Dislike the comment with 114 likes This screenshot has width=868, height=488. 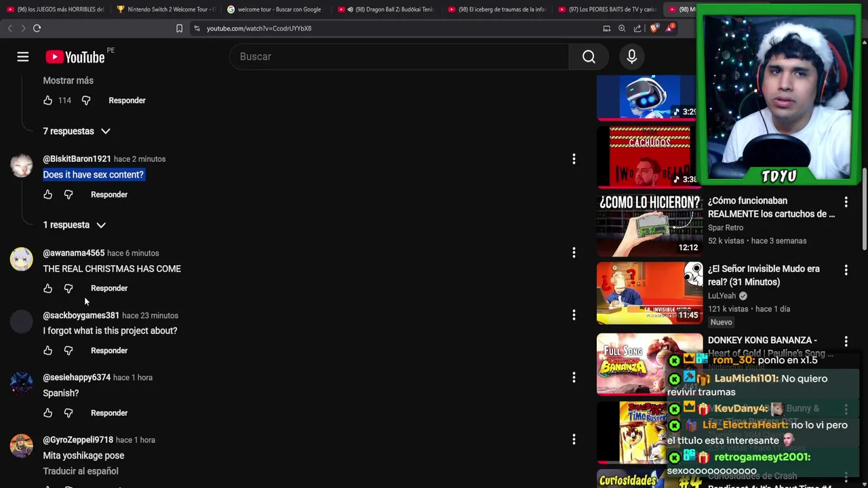point(86,100)
